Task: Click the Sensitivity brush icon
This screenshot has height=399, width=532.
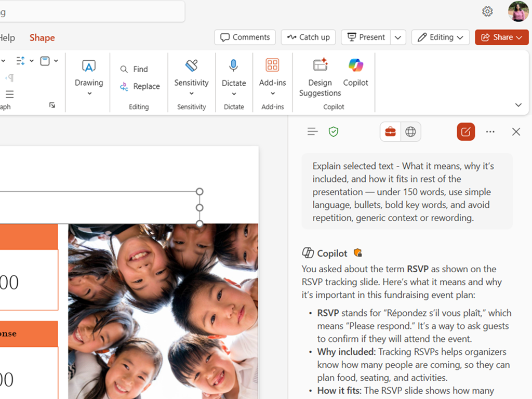Action: 191,65
